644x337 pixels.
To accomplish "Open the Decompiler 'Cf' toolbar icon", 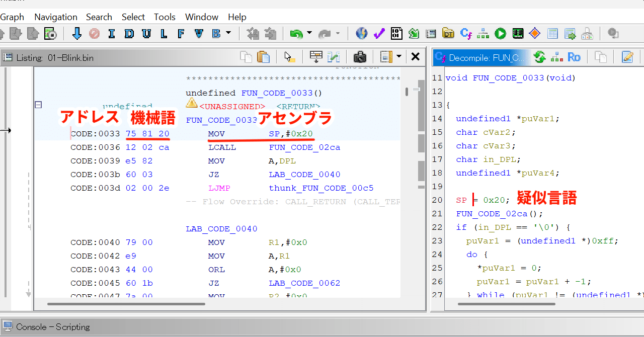I will point(466,34).
